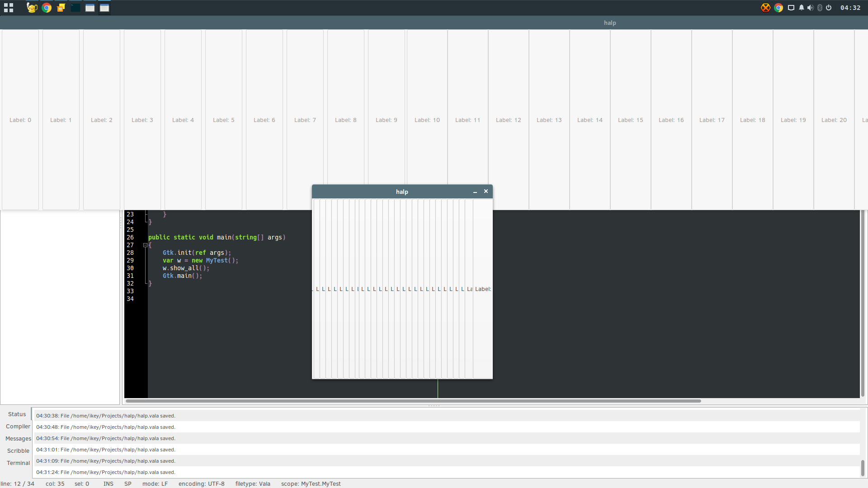Open the display tray indicator
The height and width of the screenshot is (488, 868).
[791, 8]
